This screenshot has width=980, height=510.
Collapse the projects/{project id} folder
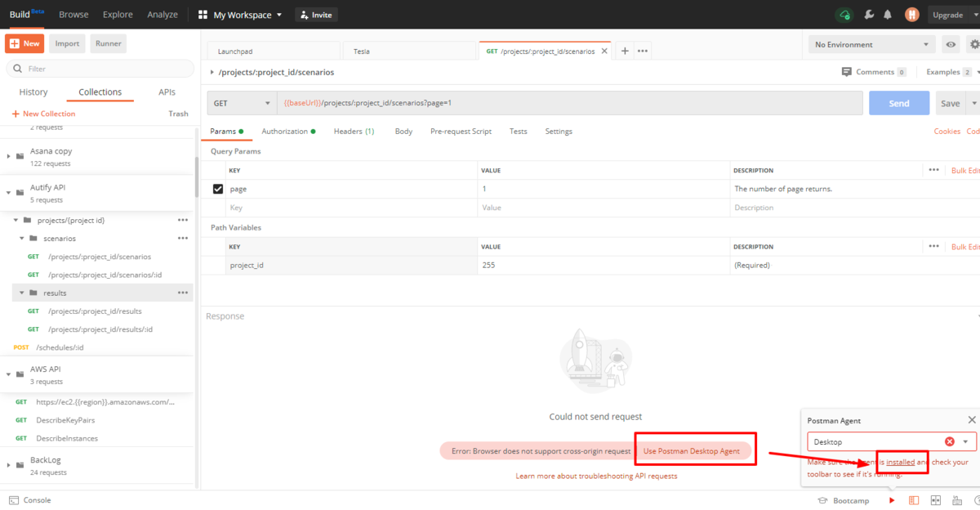(x=16, y=220)
